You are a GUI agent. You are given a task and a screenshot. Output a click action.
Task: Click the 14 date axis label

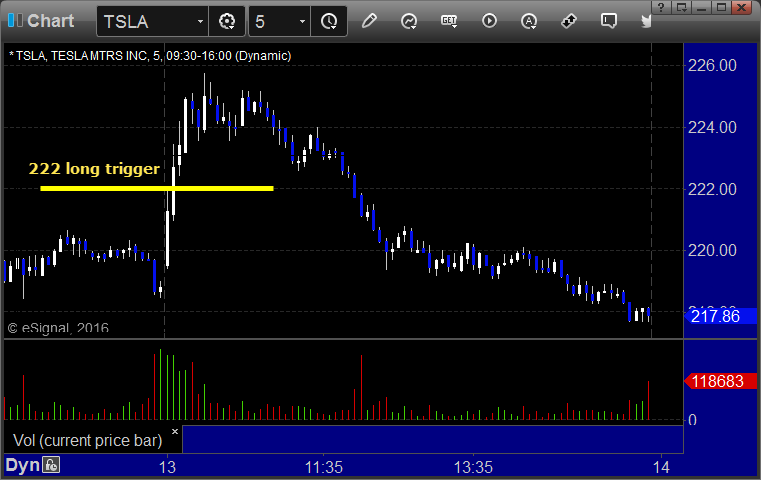click(661, 467)
